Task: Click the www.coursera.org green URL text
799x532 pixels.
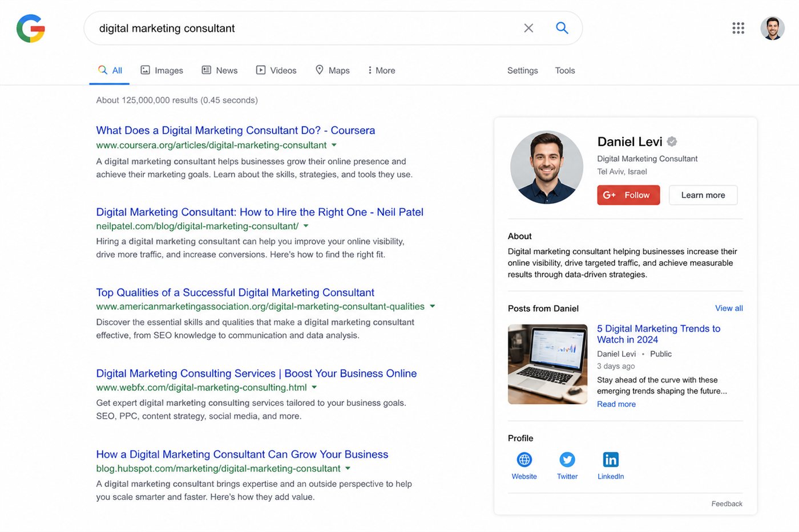Action: coord(211,145)
